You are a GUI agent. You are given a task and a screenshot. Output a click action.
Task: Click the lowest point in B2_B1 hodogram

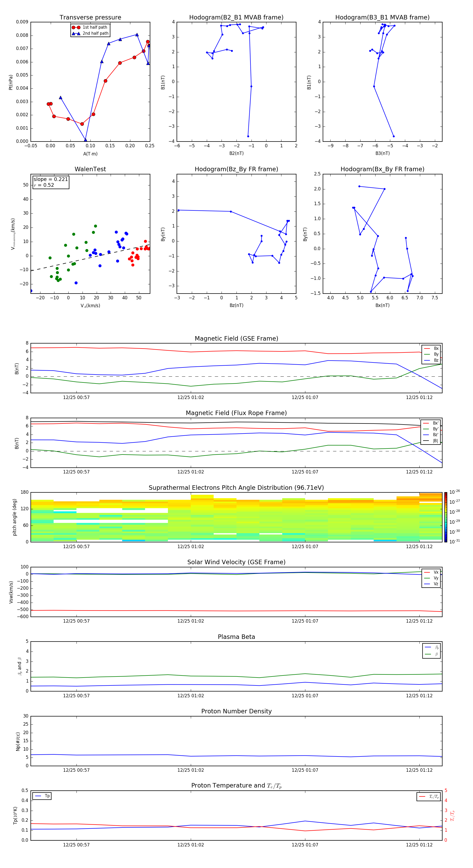[248, 137]
